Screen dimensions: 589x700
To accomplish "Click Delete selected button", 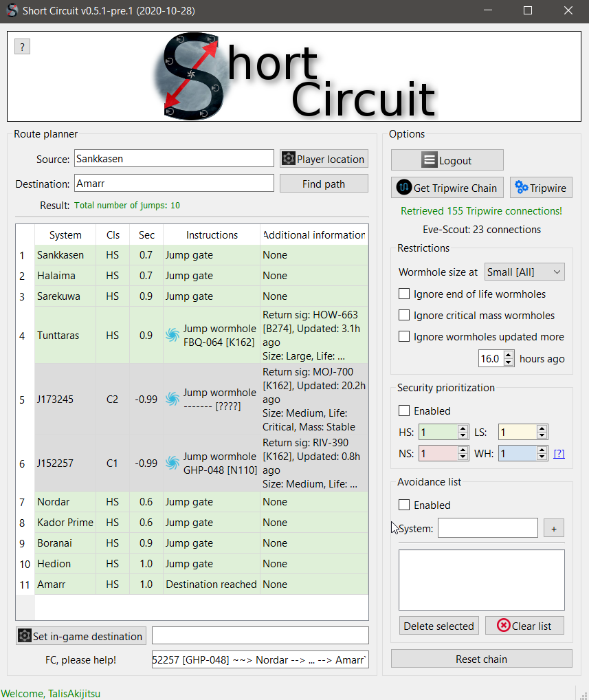I will pos(439,626).
